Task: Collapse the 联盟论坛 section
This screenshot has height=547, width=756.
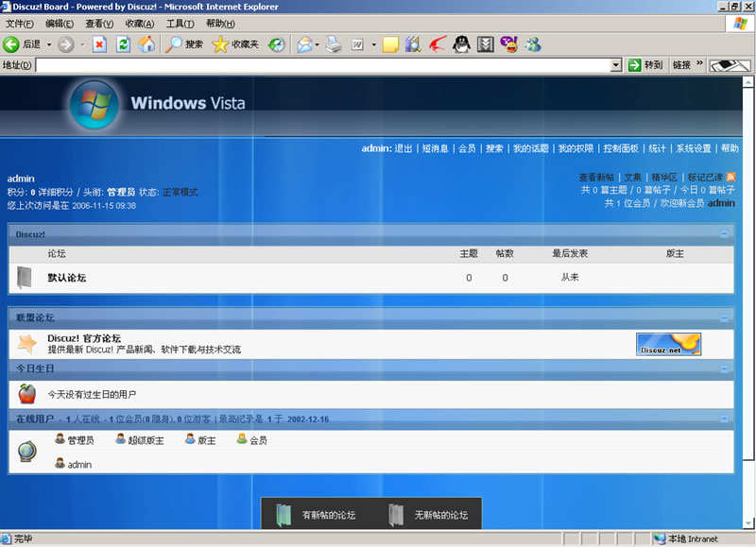Action: pyautogui.click(x=724, y=317)
